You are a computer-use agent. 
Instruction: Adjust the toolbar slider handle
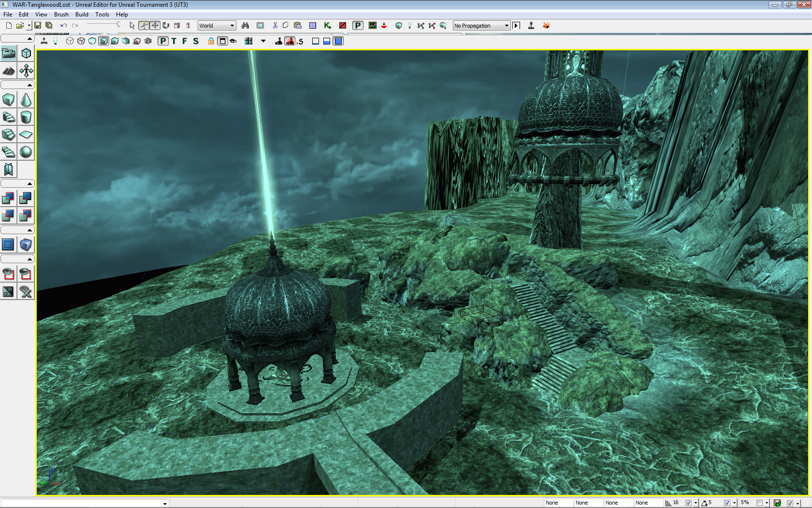pyautogui.click(x=118, y=25)
